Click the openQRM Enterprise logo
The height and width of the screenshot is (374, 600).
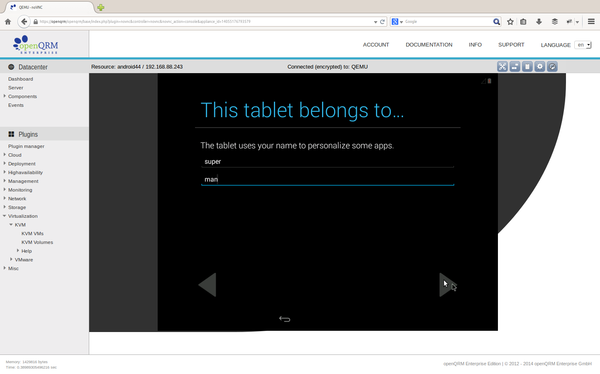36,45
